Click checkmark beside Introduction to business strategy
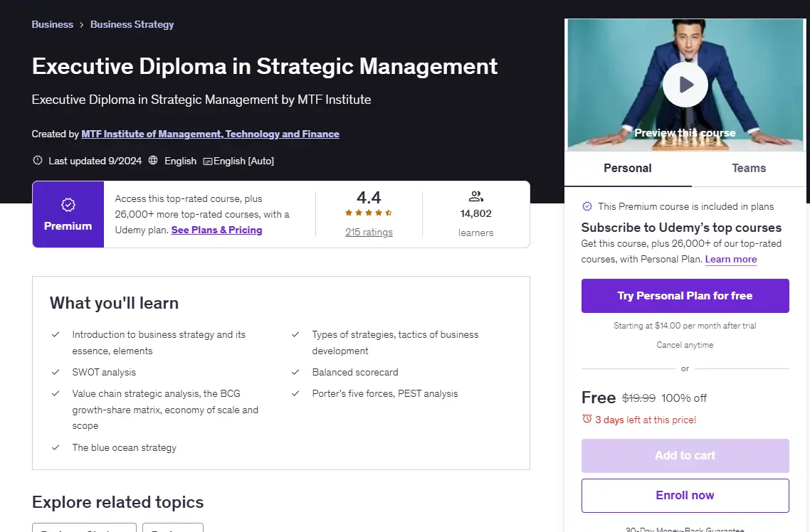Image resolution: width=810 pixels, height=532 pixels. tap(56, 334)
